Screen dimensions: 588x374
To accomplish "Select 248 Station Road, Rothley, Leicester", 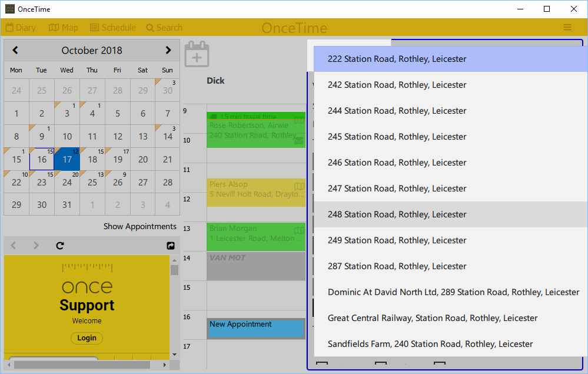I will pyautogui.click(x=451, y=214).
